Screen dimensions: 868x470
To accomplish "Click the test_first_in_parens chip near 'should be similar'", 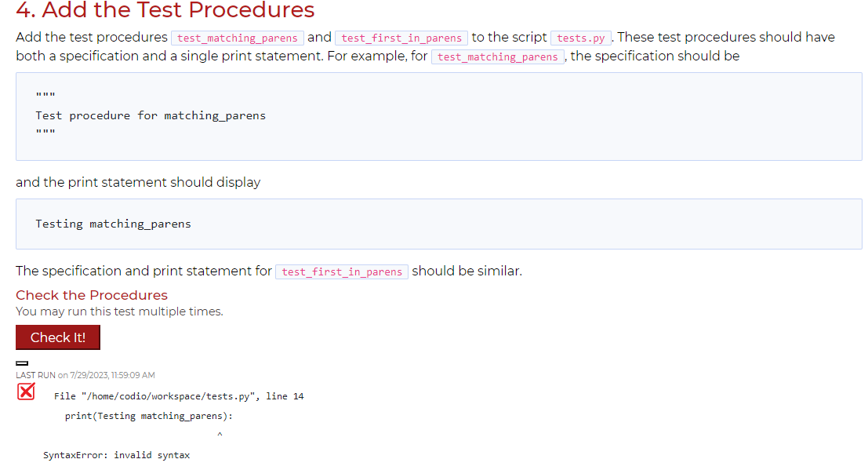I will click(x=341, y=271).
